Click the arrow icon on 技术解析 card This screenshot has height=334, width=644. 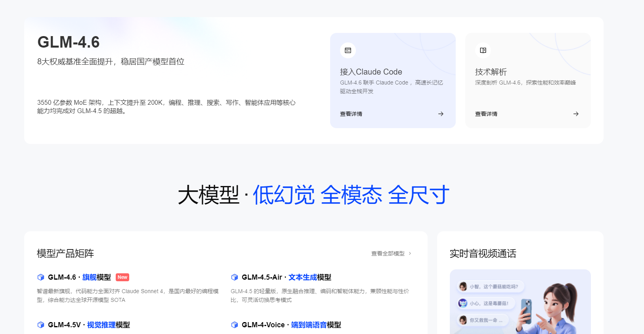click(576, 114)
